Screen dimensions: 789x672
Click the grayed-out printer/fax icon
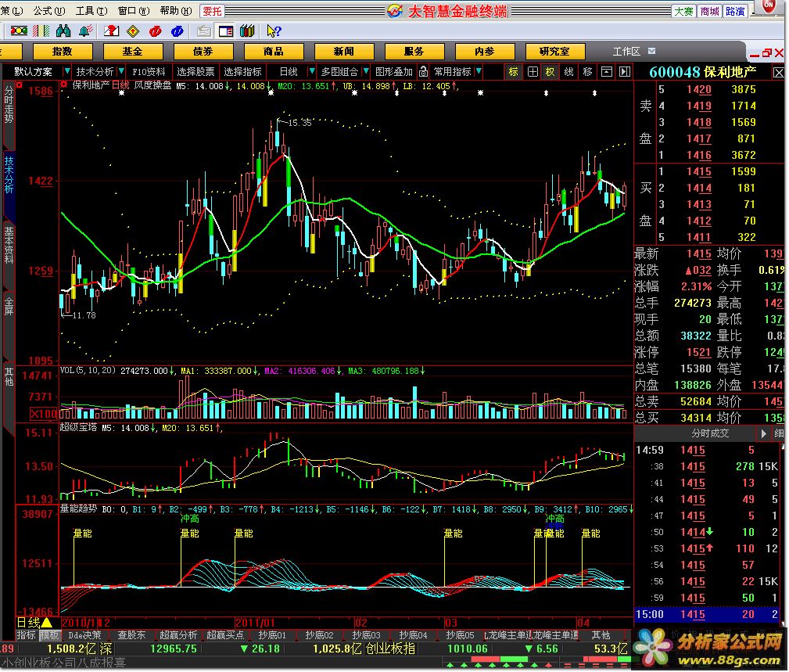tap(204, 31)
